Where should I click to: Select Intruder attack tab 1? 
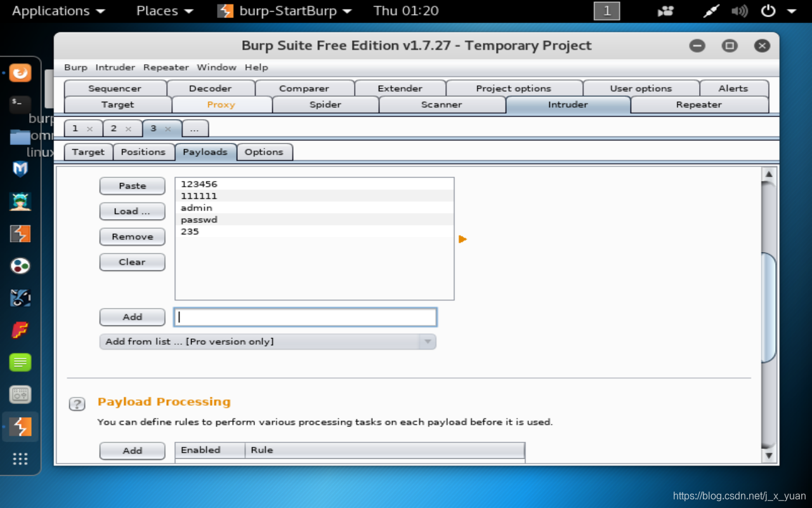pos(75,128)
